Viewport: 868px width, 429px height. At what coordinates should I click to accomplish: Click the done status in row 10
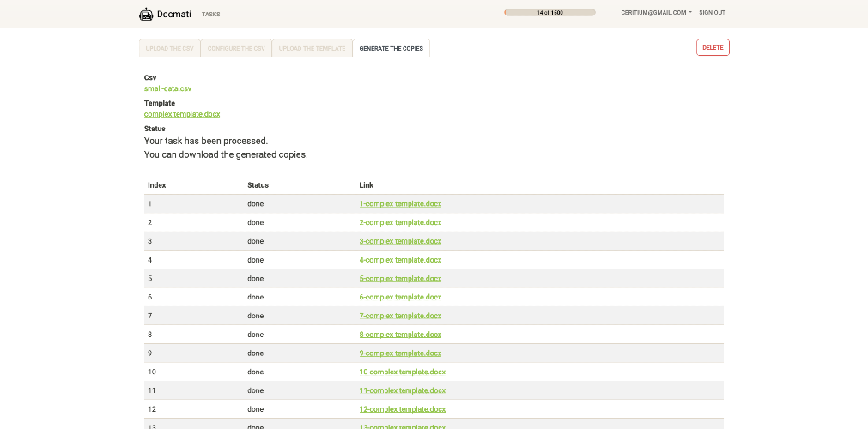pos(256,372)
